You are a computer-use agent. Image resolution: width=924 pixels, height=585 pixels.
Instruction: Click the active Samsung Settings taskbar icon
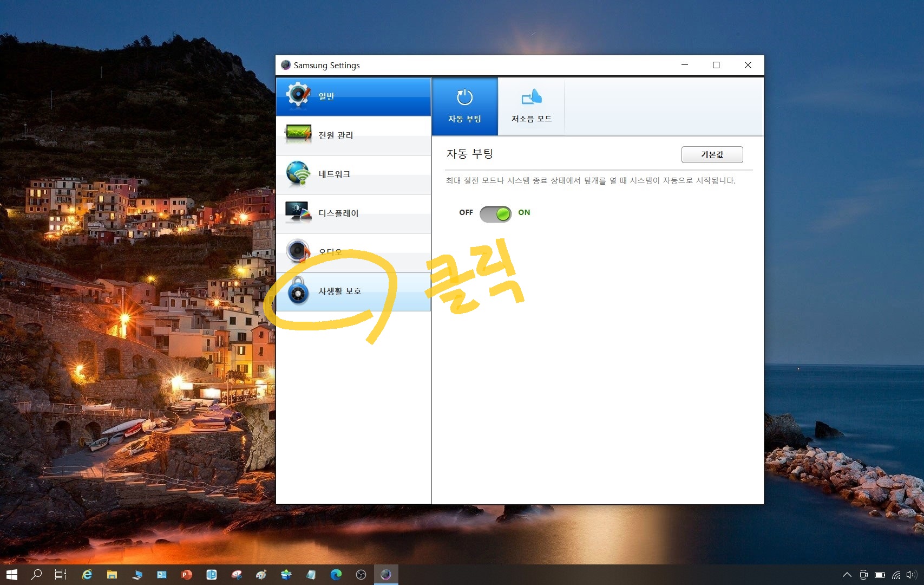pos(386,575)
